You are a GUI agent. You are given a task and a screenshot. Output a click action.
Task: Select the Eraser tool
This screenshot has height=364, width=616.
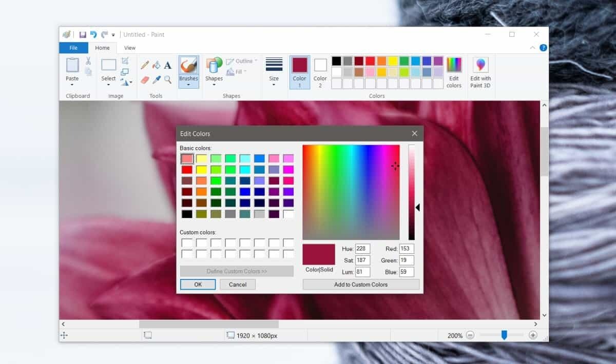[x=145, y=80]
